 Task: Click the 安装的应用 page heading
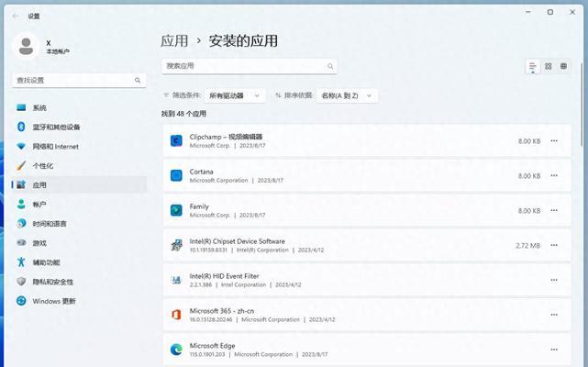(x=243, y=41)
